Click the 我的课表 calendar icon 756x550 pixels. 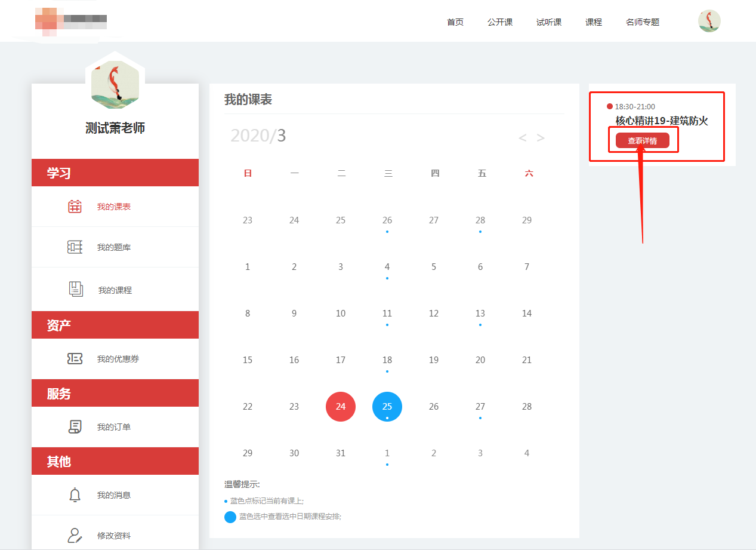point(75,205)
